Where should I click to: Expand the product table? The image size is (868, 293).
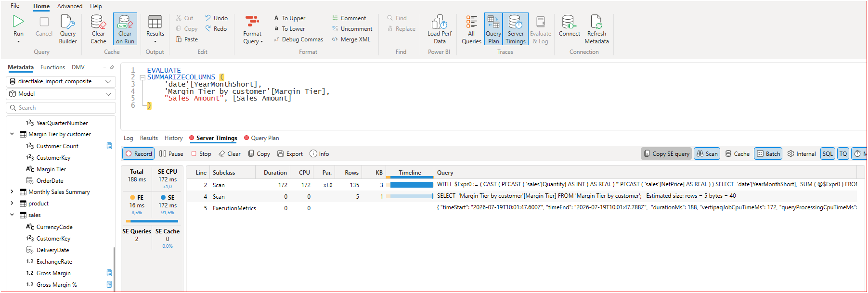click(12, 204)
